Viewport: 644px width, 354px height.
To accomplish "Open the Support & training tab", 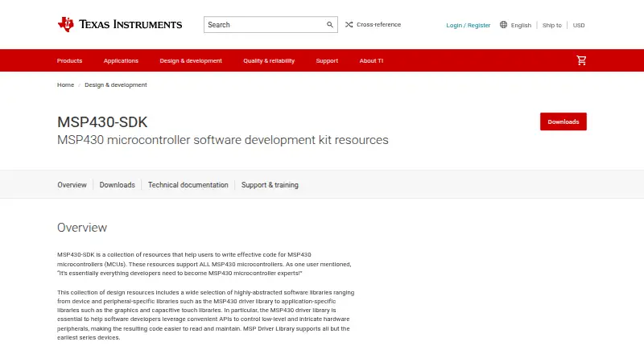I will point(270,185).
